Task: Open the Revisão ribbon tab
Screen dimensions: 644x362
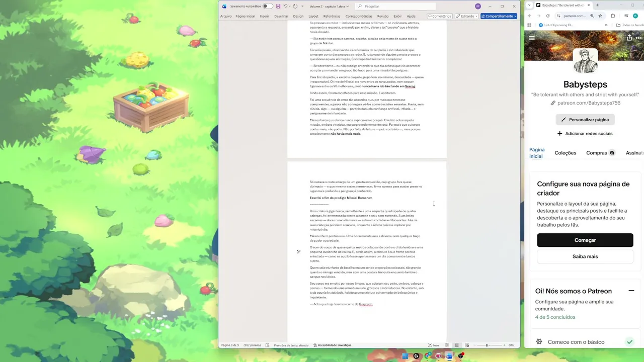Action: (383, 16)
